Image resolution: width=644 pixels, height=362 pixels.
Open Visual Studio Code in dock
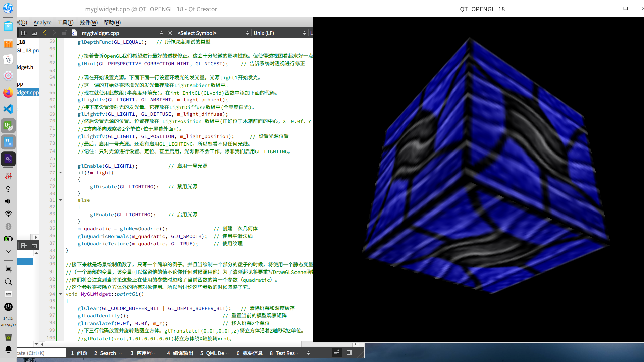pos(8,109)
